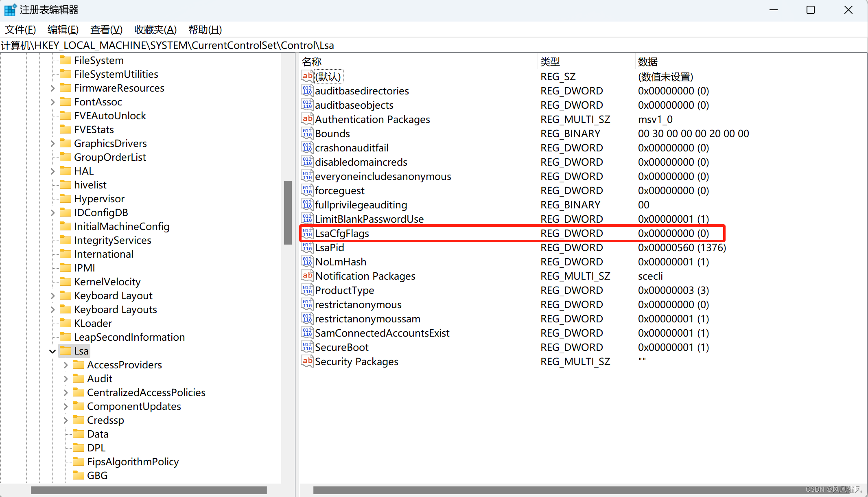Collapse the Lsa tree node
Viewport: 868px width, 497px height.
click(52, 351)
